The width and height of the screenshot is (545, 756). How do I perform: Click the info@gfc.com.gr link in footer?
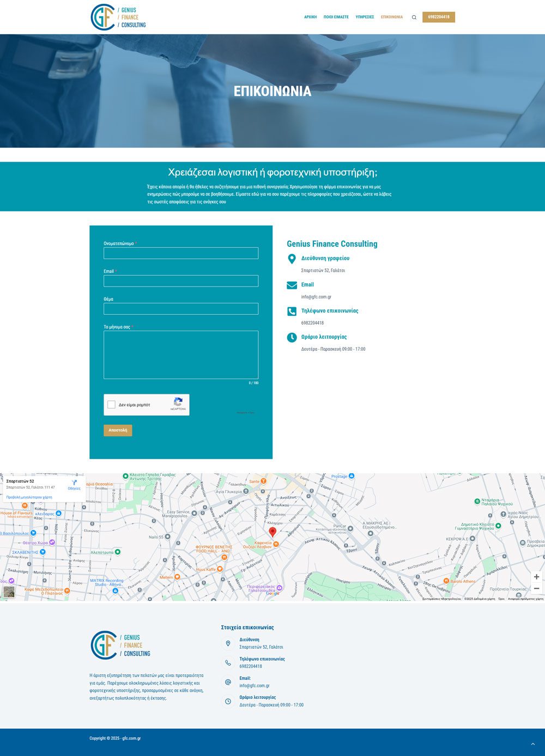[x=255, y=686]
